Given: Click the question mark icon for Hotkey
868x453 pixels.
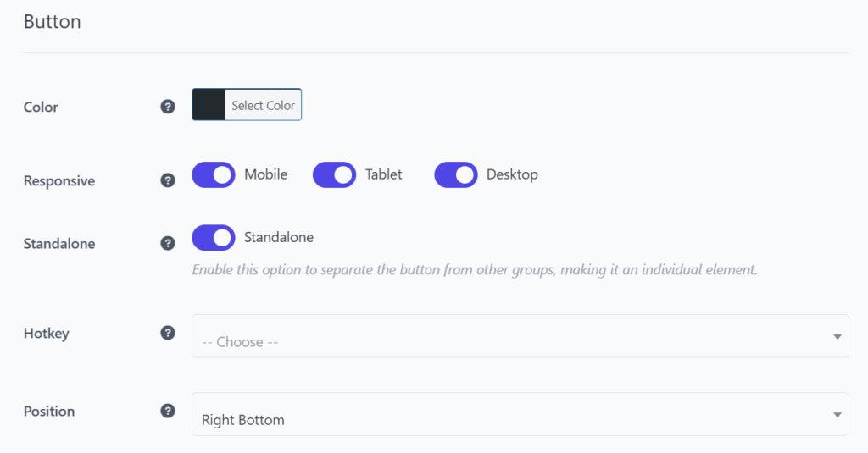Looking at the screenshot, I should 168,333.
